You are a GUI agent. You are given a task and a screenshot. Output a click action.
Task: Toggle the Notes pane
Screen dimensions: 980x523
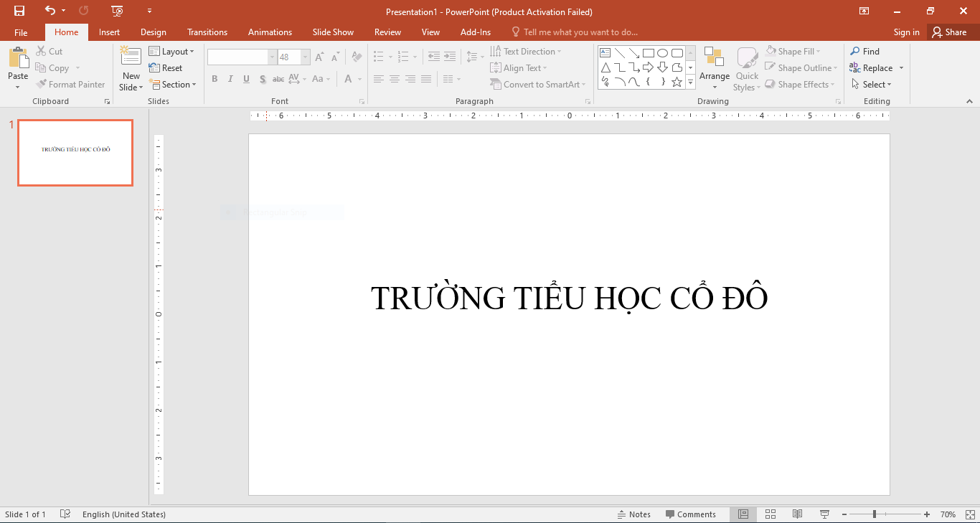[633, 514]
